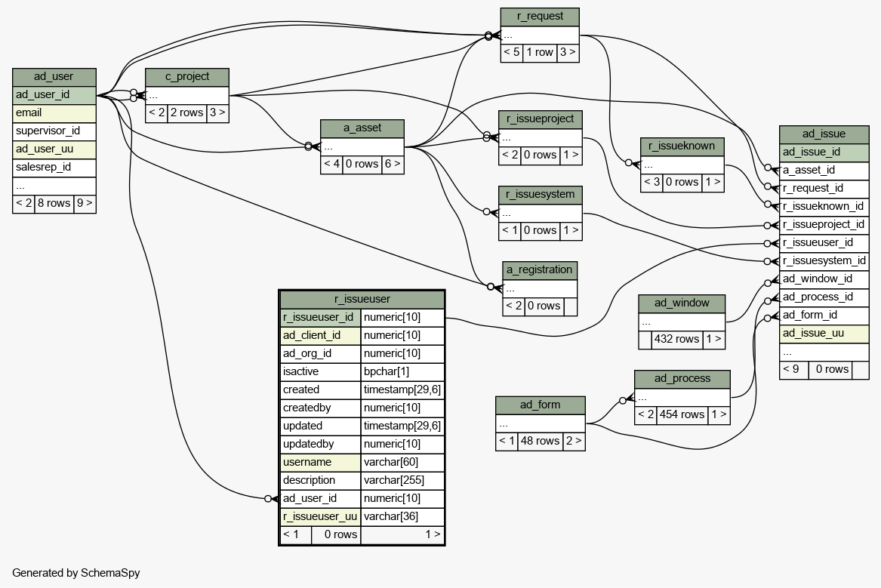Select the r_issueproject table title
The width and height of the screenshot is (881, 588).
(541, 119)
